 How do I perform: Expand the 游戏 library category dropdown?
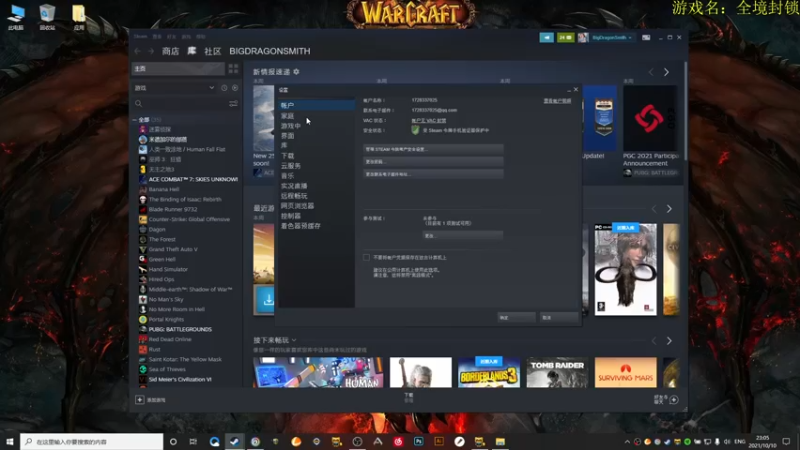click(x=174, y=88)
